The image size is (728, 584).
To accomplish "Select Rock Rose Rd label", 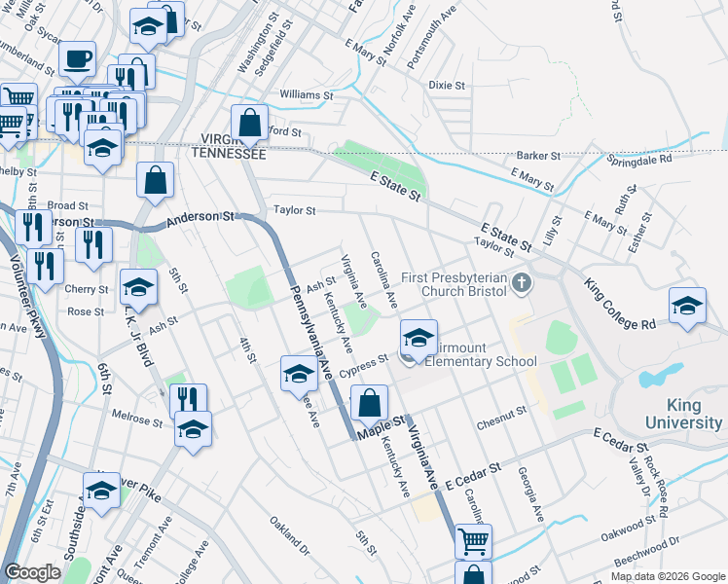I will click(656, 487).
